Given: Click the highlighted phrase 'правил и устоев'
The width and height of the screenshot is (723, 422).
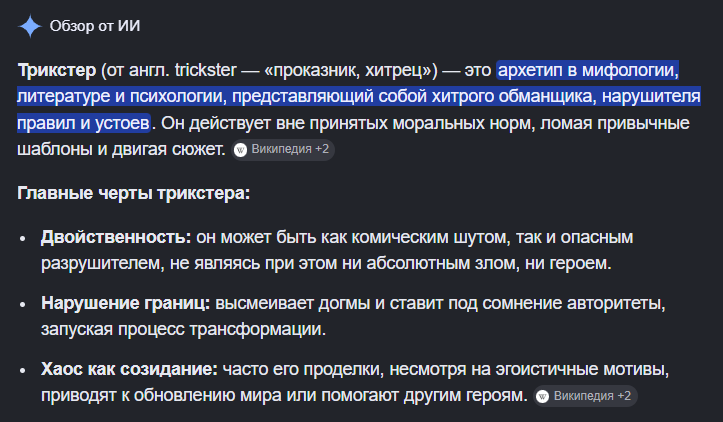Looking at the screenshot, I should tap(83, 123).
